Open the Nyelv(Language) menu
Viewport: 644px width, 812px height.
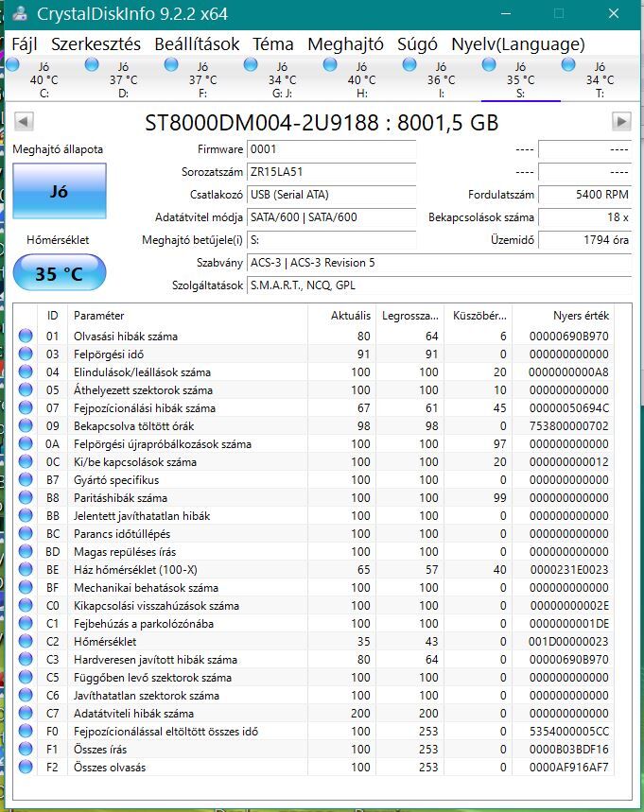coord(518,44)
